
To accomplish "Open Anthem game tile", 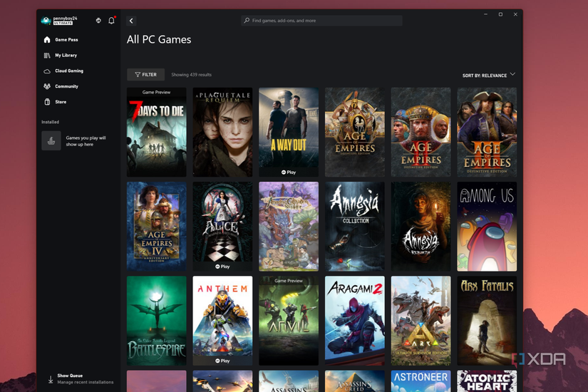I will click(222, 321).
